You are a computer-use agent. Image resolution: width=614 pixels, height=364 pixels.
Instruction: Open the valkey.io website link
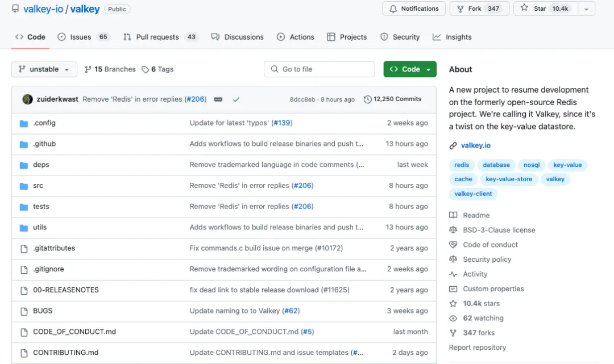click(x=476, y=145)
